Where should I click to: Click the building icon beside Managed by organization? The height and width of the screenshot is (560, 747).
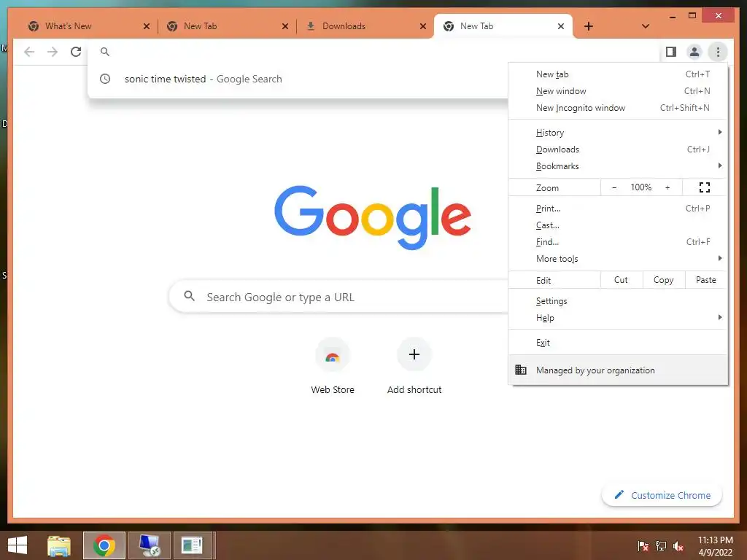point(521,370)
